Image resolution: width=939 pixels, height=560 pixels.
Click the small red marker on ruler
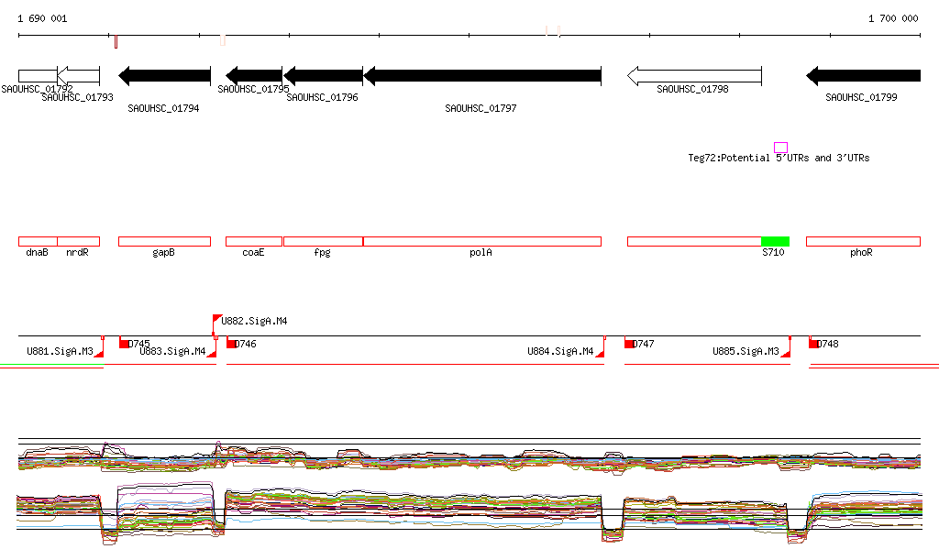pos(116,42)
